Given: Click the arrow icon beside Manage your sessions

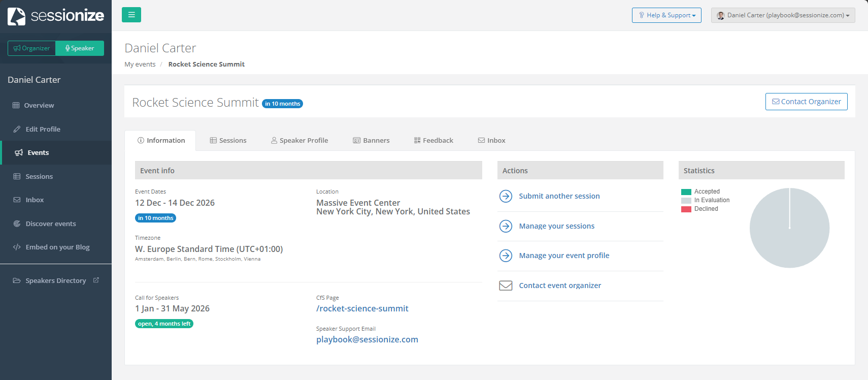Looking at the screenshot, I should coord(506,226).
